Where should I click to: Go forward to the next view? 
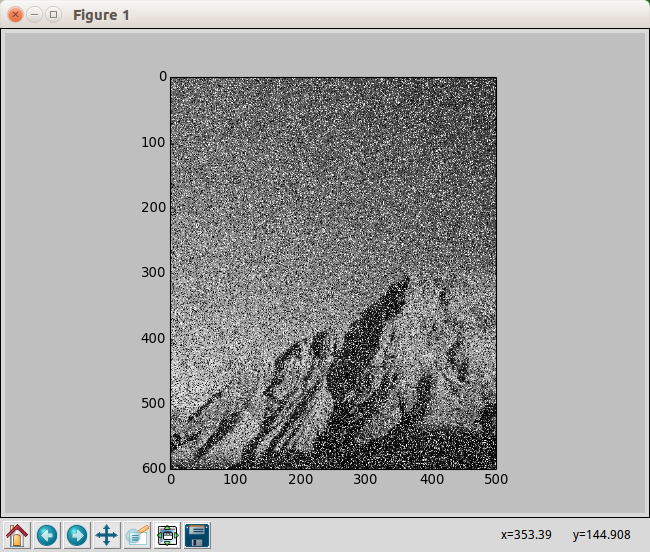[77, 535]
